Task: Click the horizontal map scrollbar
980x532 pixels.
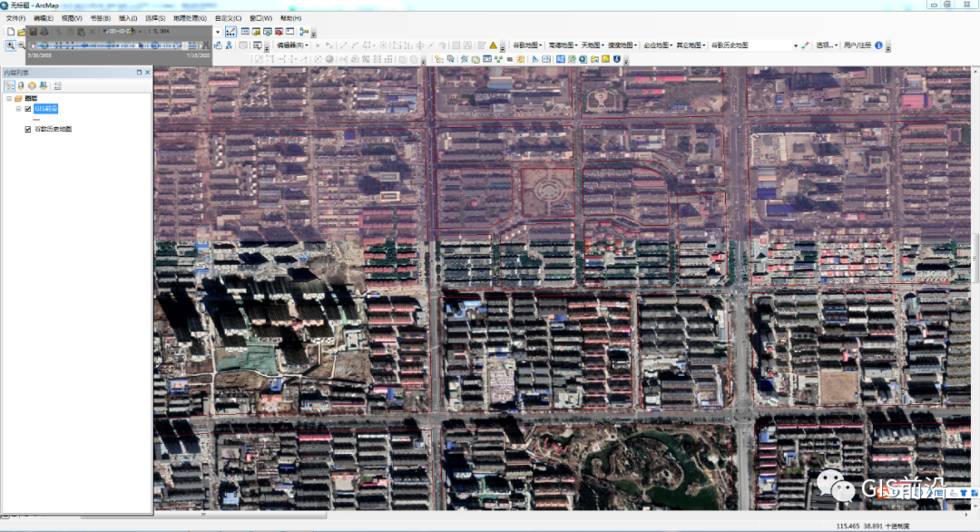Action: coord(203,515)
